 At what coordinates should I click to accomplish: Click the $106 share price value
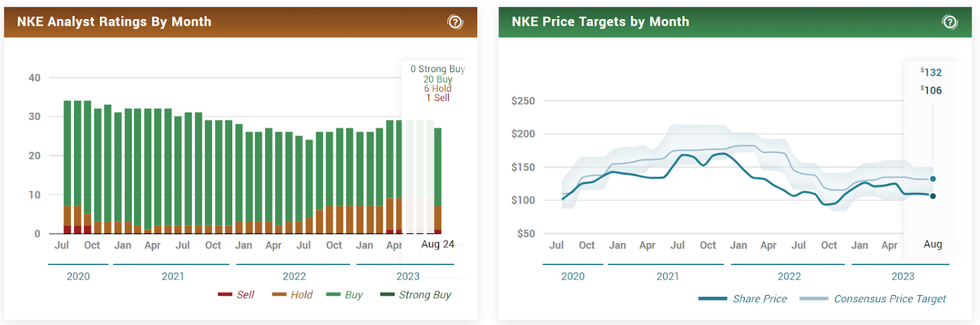[x=931, y=90]
